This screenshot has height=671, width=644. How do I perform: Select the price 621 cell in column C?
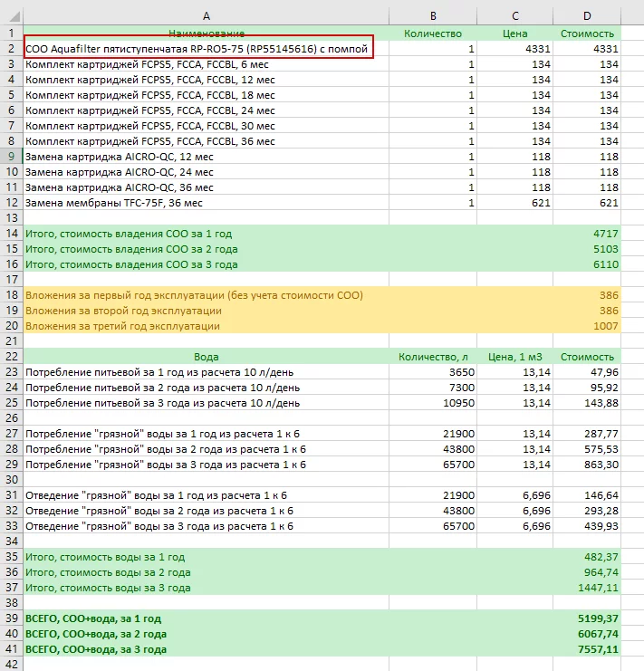click(x=515, y=203)
